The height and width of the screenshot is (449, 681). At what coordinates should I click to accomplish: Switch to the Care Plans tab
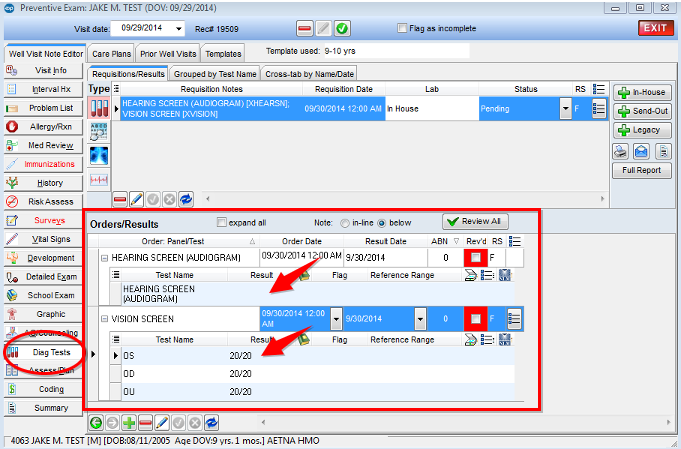(111, 54)
